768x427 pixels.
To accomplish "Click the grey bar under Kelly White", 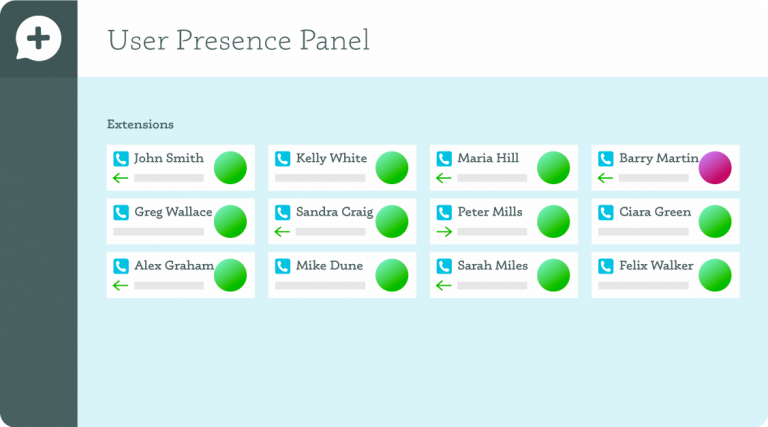I will click(x=320, y=178).
